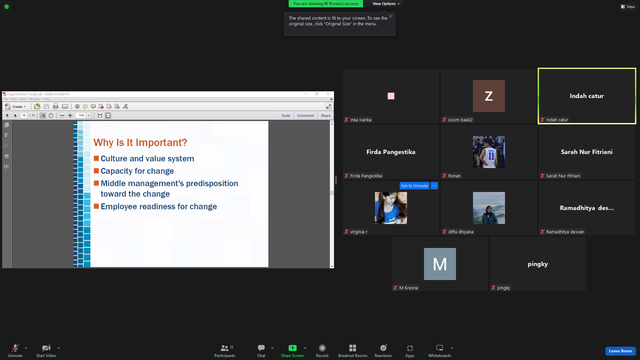Screen dimensions: 640x360
Task: Open the Participants panel
Action: click(224, 350)
